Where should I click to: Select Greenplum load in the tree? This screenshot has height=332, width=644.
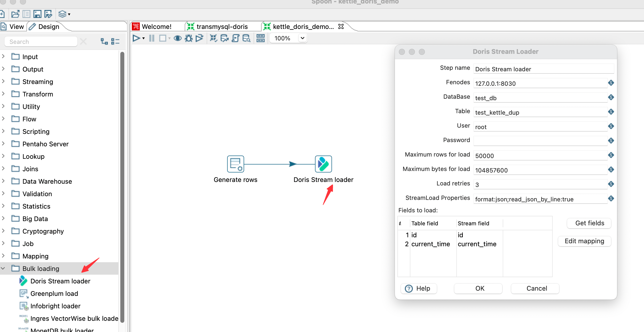click(x=54, y=293)
